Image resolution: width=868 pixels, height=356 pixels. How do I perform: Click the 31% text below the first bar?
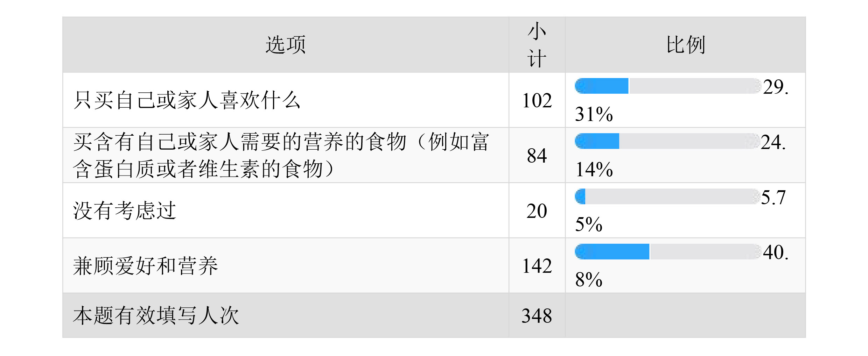tap(594, 114)
